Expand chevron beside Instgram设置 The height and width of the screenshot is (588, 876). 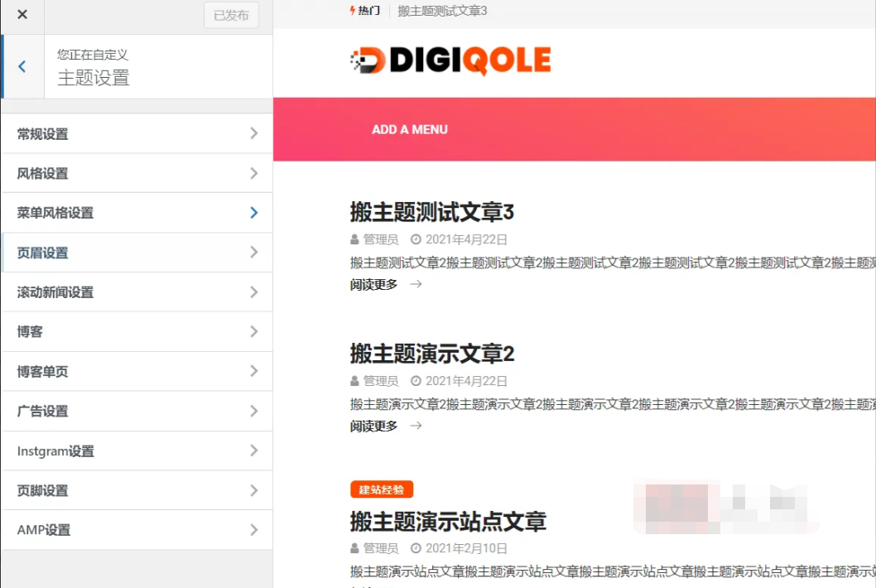tap(253, 450)
